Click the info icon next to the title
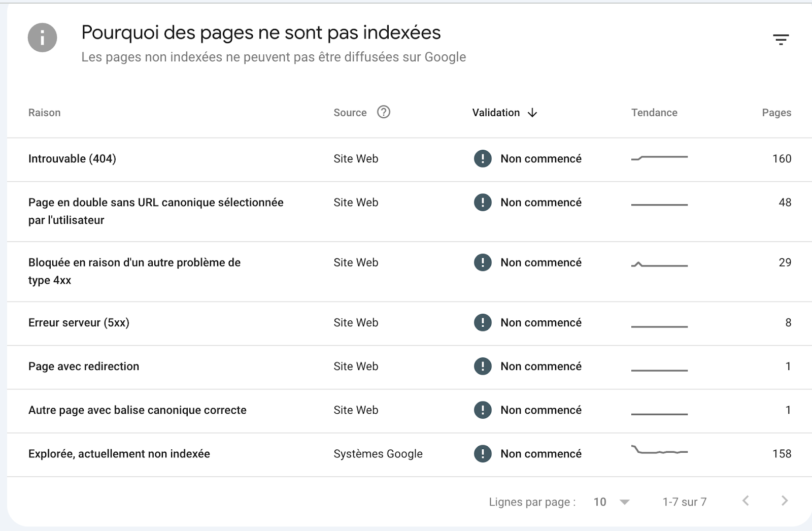The image size is (812, 531). click(43, 38)
